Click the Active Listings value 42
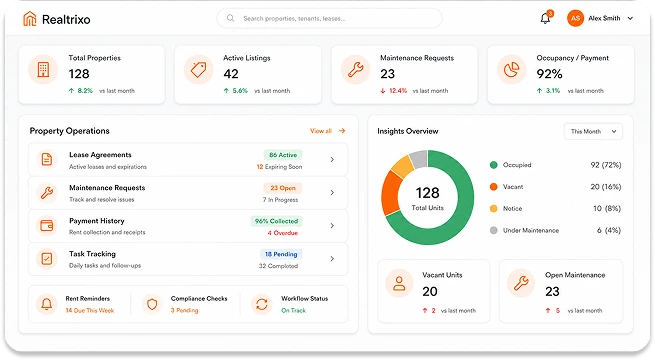 point(231,74)
